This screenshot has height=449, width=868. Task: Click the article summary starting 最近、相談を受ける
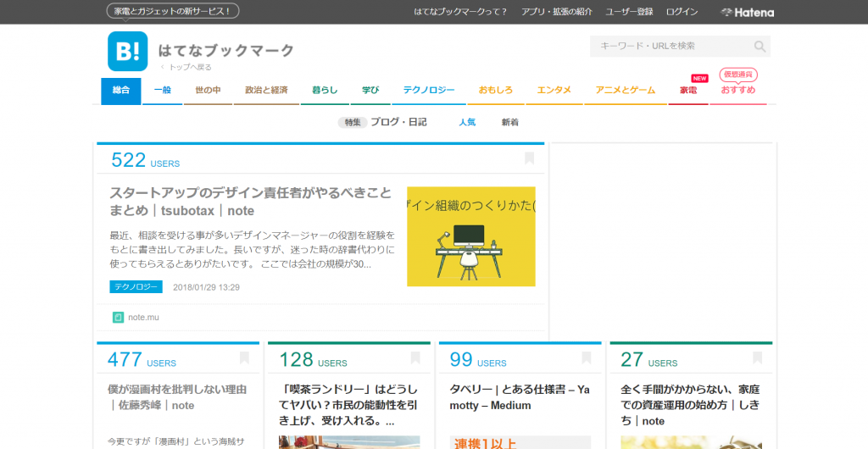(253, 250)
